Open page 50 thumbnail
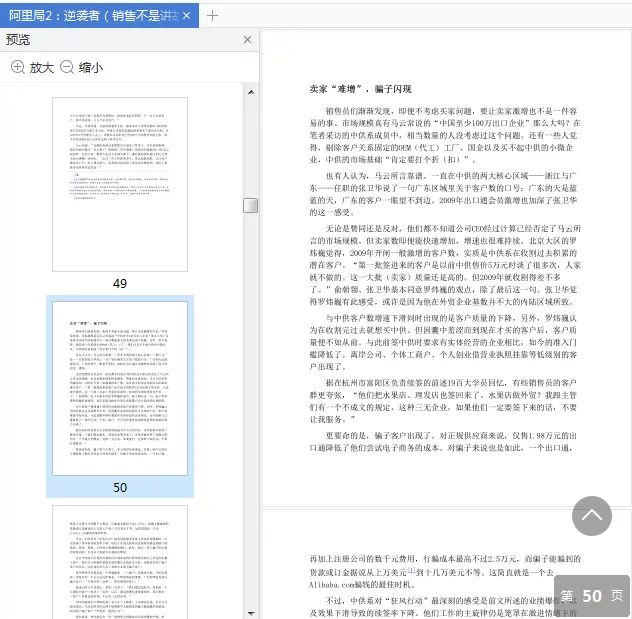Viewport: 632px width, 619px height. pyautogui.click(x=120, y=388)
